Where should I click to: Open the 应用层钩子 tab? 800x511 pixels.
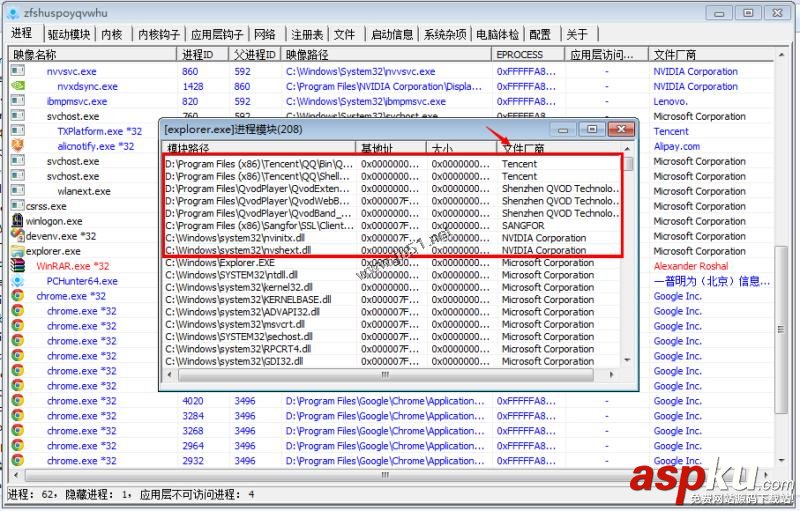click(x=217, y=35)
